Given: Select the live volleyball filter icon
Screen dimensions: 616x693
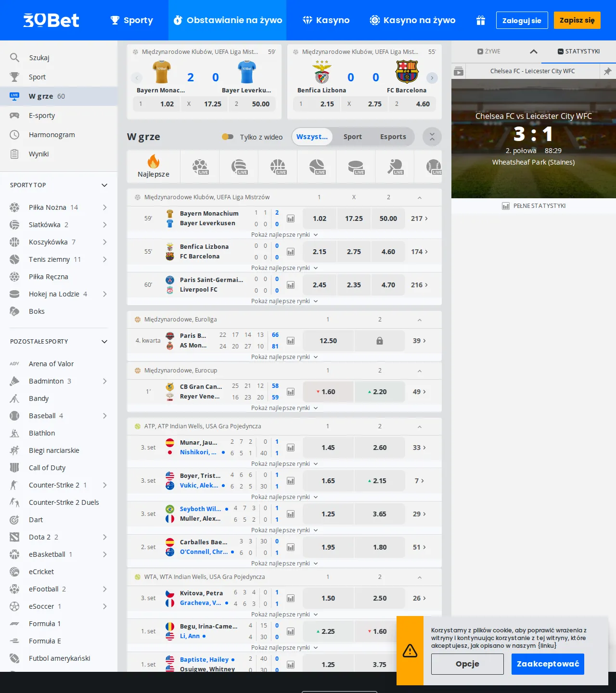Looking at the screenshot, I should [239, 167].
